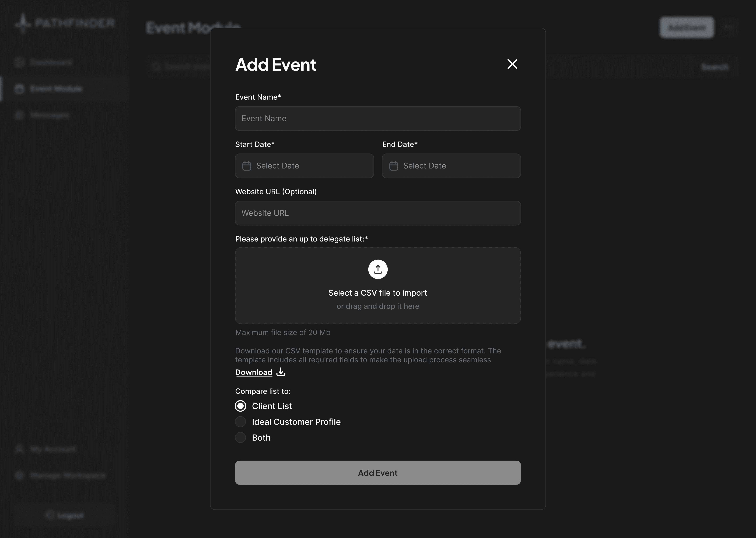Click into the Website URL field
Image resolution: width=756 pixels, height=538 pixels.
point(378,213)
